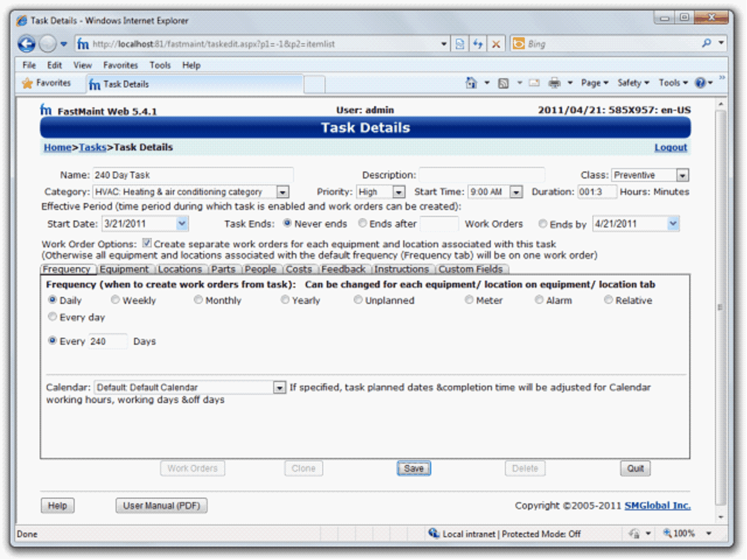Open the User Manual (PDF) button

pyautogui.click(x=161, y=506)
